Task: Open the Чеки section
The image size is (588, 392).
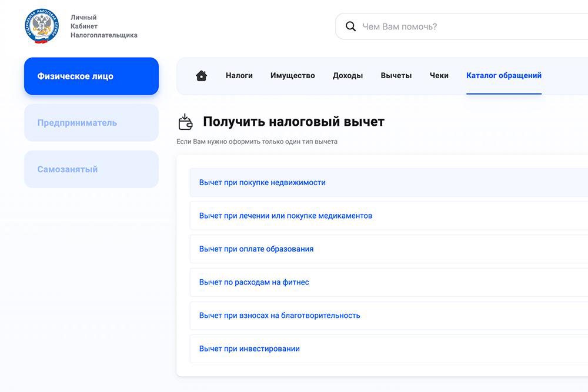Action: [x=439, y=75]
